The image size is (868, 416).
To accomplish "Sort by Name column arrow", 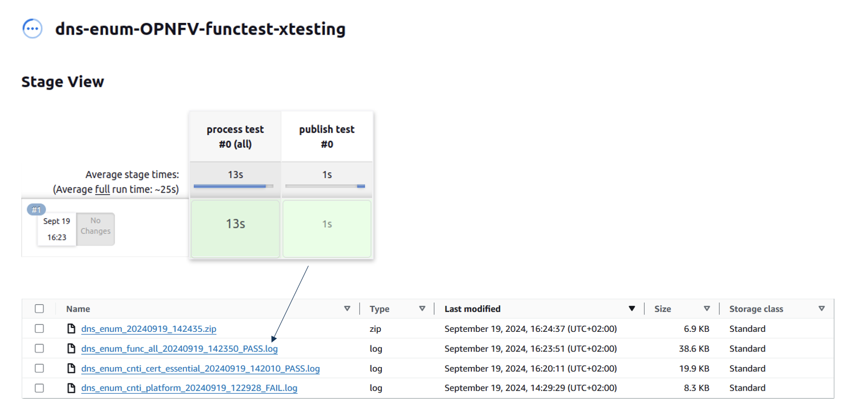I will pyautogui.click(x=347, y=308).
